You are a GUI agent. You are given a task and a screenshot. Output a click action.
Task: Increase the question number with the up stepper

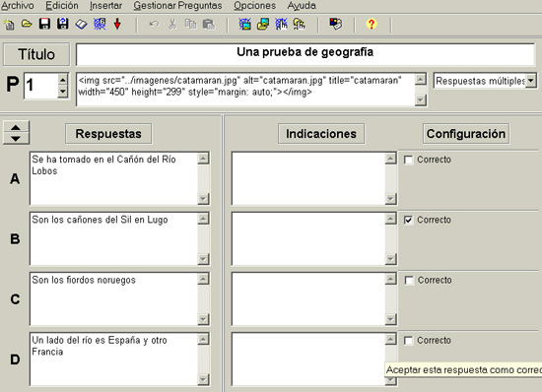click(62, 81)
